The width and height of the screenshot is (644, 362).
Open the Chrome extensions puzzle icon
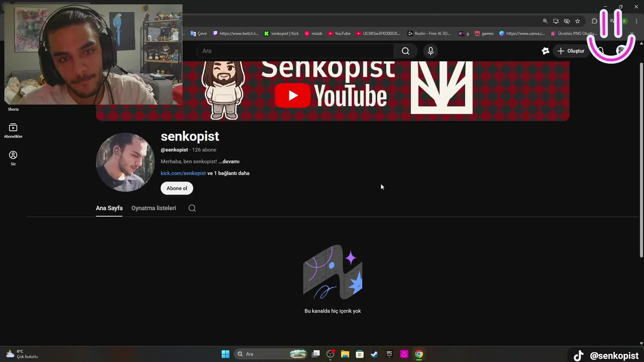tap(595, 21)
